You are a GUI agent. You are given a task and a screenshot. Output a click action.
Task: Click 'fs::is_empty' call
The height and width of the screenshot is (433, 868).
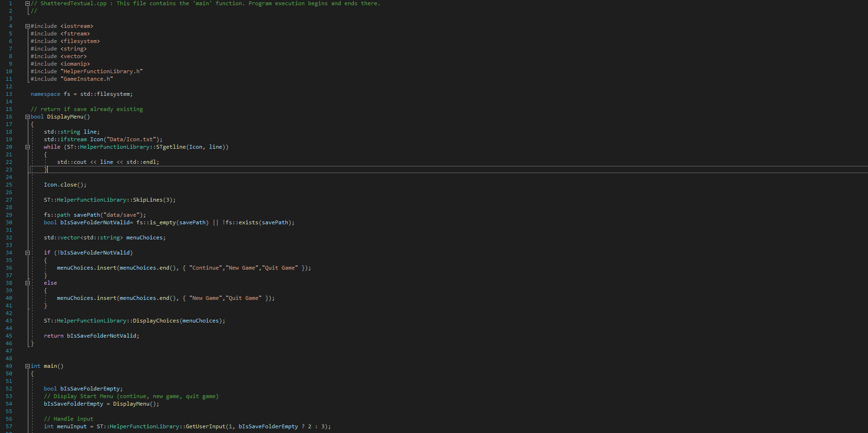156,222
